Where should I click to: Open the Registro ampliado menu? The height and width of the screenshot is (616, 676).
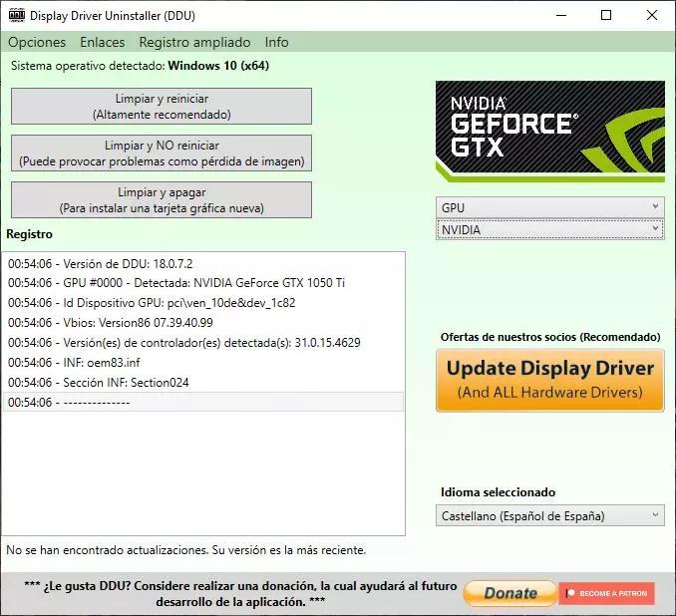(194, 42)
